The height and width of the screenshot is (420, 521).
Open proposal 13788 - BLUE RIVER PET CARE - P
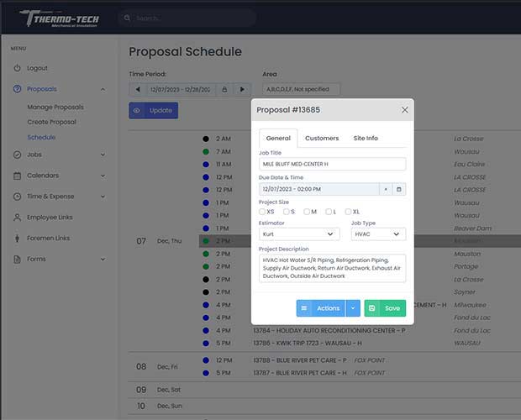[300, 360]
